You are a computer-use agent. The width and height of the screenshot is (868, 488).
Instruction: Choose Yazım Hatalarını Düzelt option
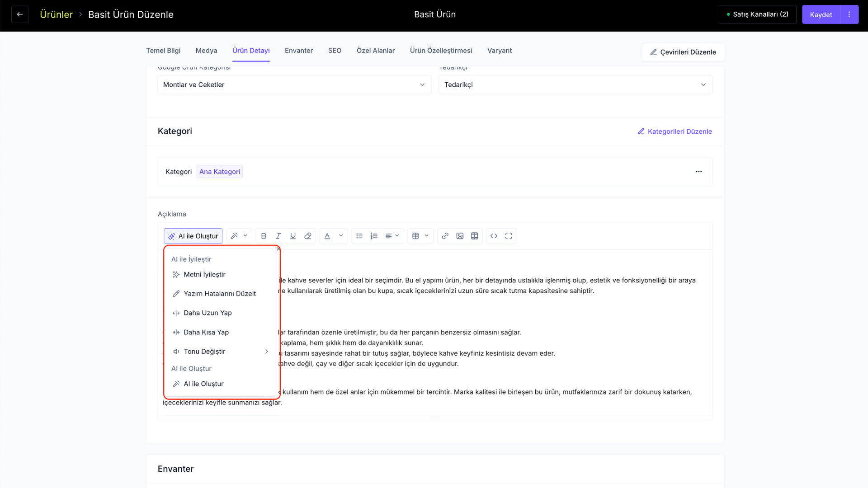221,294
